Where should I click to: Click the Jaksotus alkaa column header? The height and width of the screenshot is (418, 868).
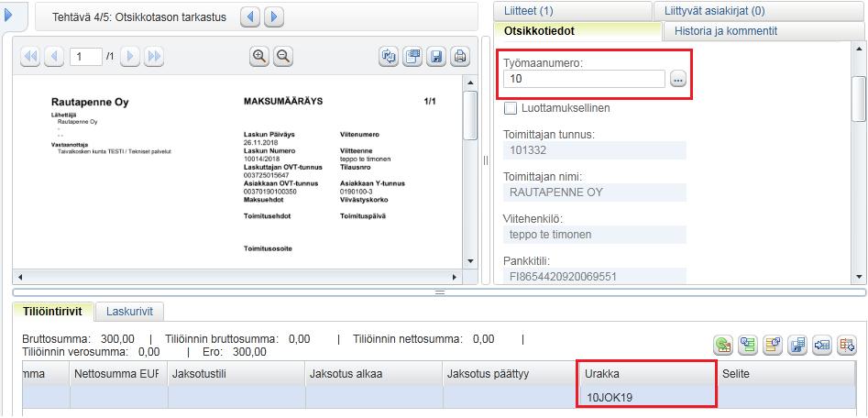pos(374,374)
